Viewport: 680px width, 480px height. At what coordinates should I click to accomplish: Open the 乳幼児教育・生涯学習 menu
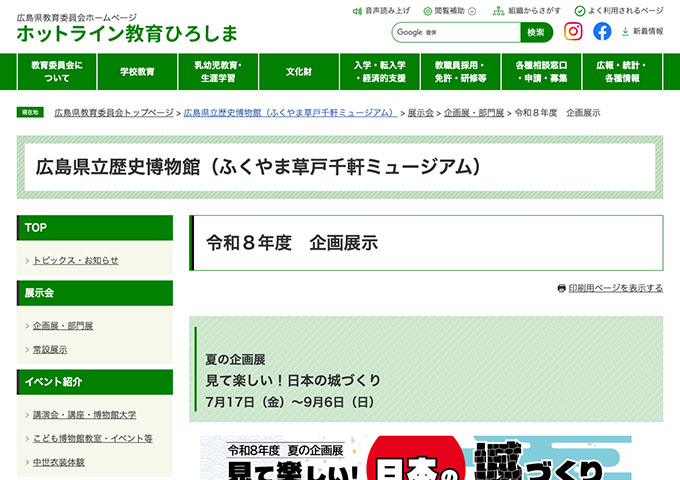[x=218, y=72]
